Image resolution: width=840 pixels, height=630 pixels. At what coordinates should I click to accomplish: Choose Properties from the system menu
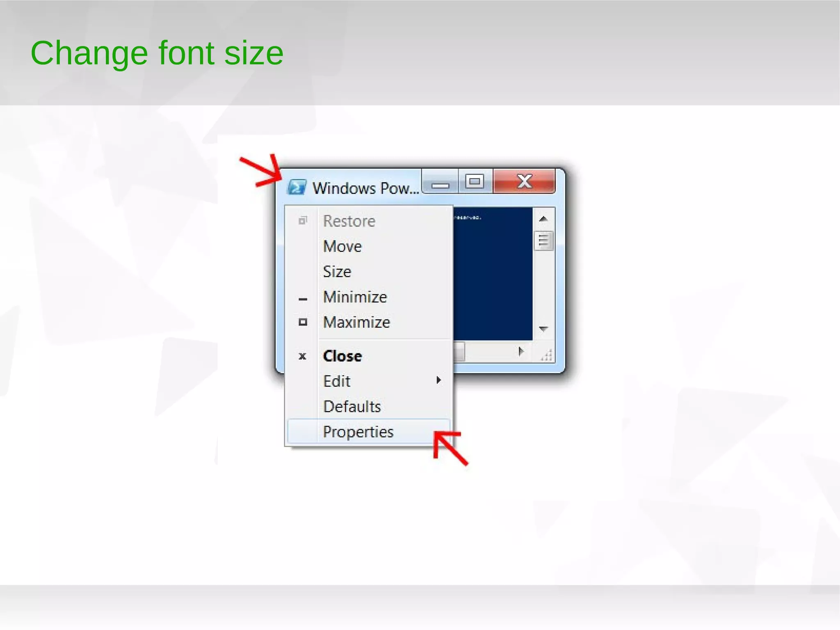click(369, 431)
